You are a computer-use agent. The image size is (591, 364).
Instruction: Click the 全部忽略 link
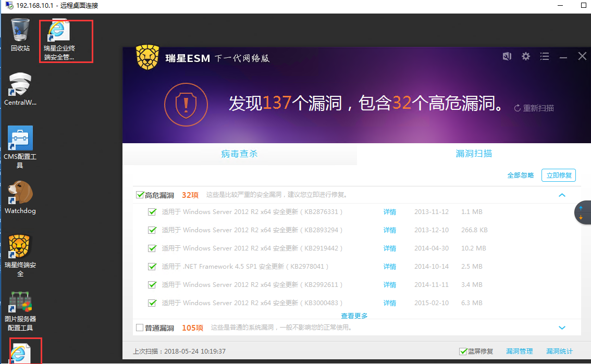(521, 175)
